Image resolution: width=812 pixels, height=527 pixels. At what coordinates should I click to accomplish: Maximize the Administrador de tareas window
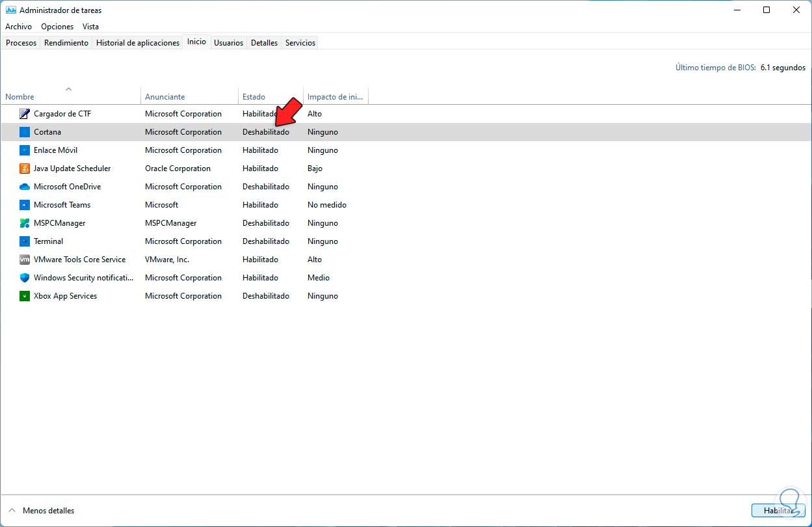click(x=766, y=10)
